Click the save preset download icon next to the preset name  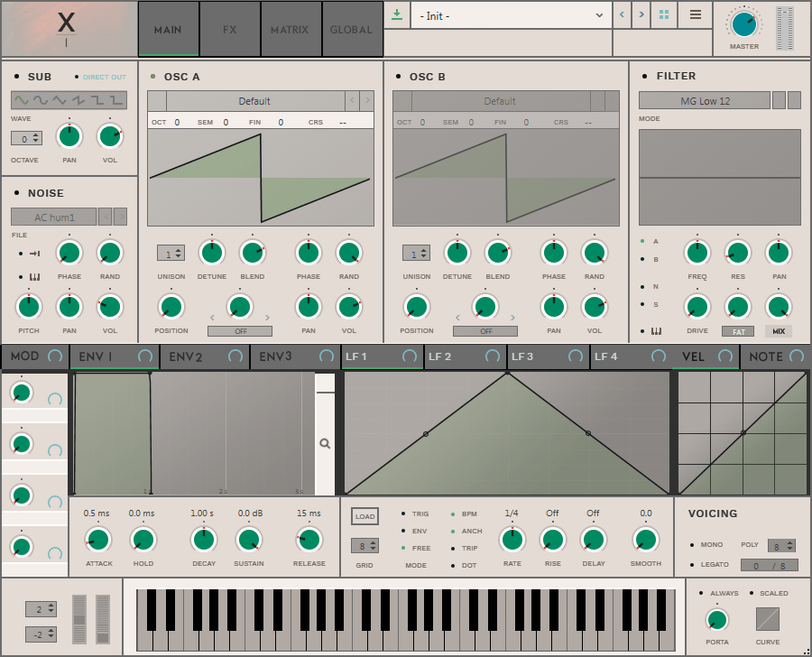[x=396, y=15]
